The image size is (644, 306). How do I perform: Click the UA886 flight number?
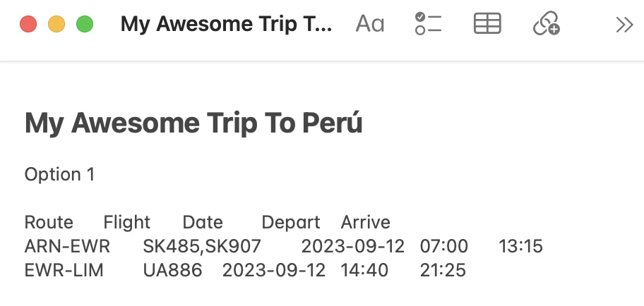(x=172, y=271)
